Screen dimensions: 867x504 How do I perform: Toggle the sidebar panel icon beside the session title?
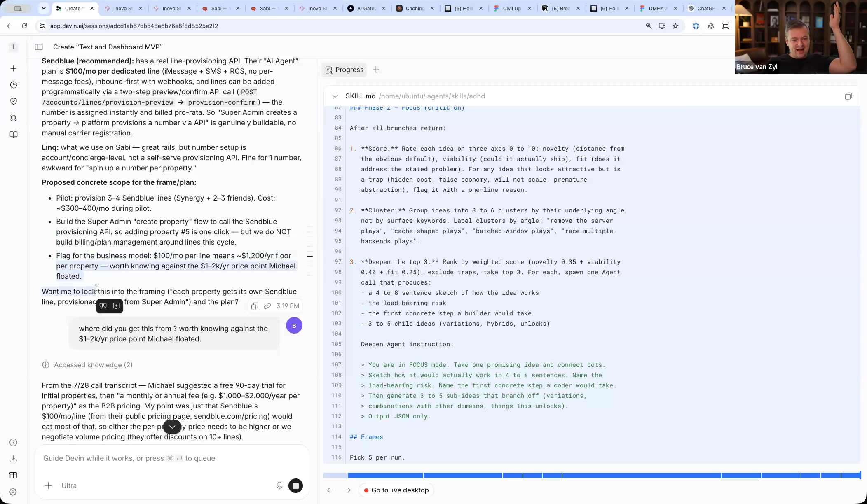pos(39,47)
